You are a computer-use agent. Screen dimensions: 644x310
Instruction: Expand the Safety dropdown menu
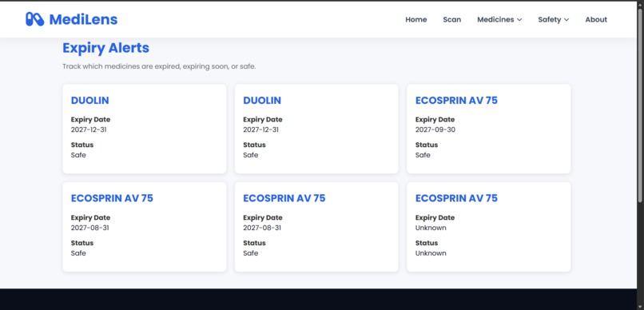[554, 19]
